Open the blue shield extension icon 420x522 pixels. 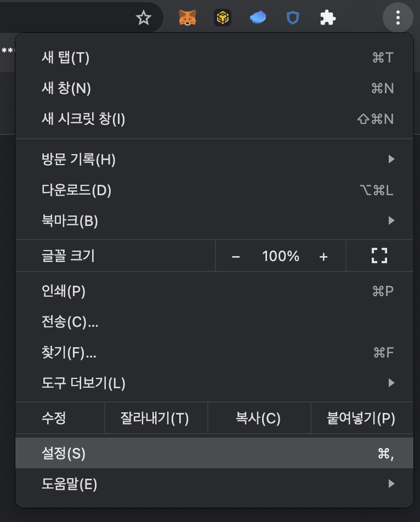293,18
